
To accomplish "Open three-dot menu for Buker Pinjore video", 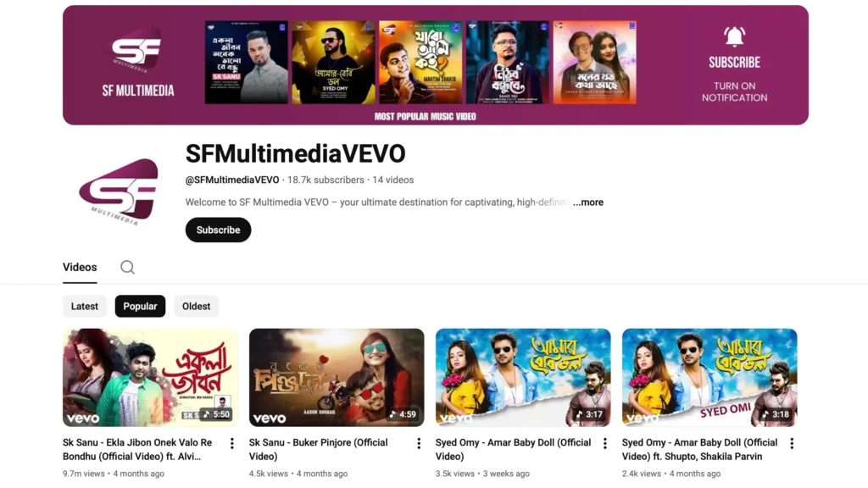I will (419, 443).
